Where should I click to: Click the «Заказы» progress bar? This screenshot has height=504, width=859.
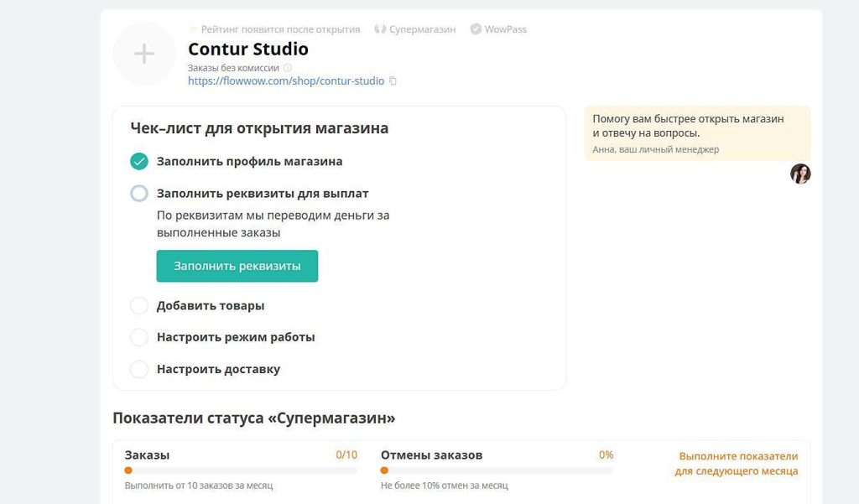[x=240, y=469]
